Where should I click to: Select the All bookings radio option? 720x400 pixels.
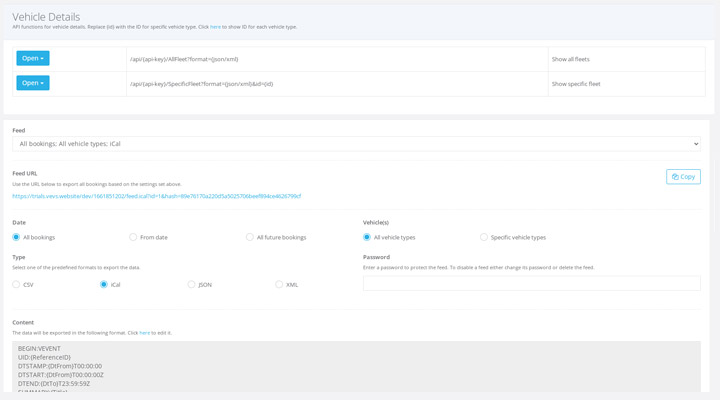[16, 237]
